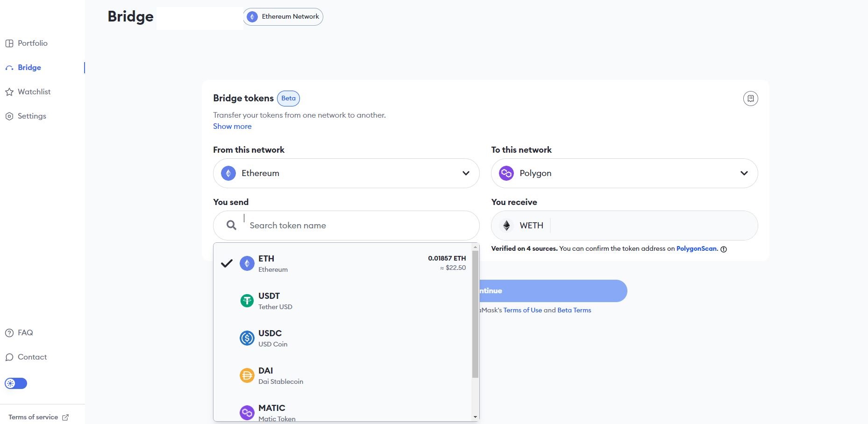Click the Watchlist star icon
The image size is (868, 424).
(9, 92)
